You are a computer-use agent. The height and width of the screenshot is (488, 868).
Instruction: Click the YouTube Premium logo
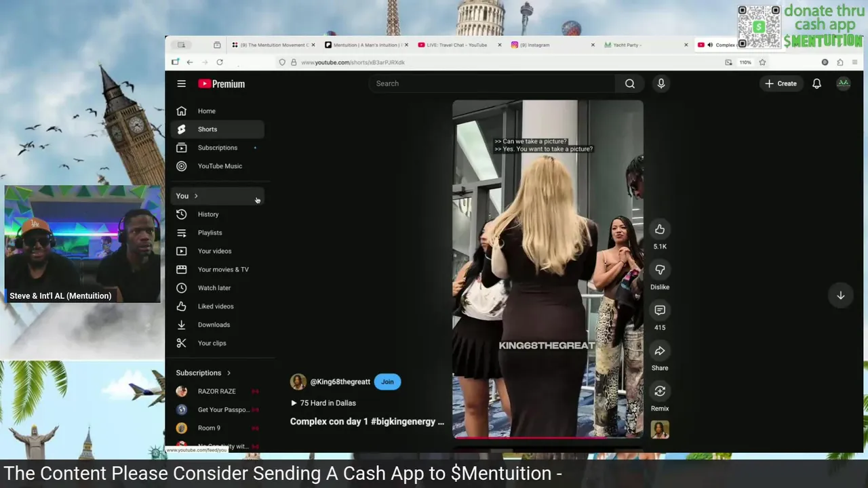click(222, 84)
